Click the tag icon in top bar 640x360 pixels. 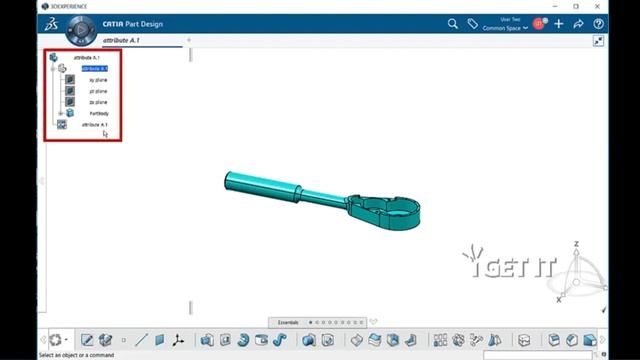click(472, 24)
